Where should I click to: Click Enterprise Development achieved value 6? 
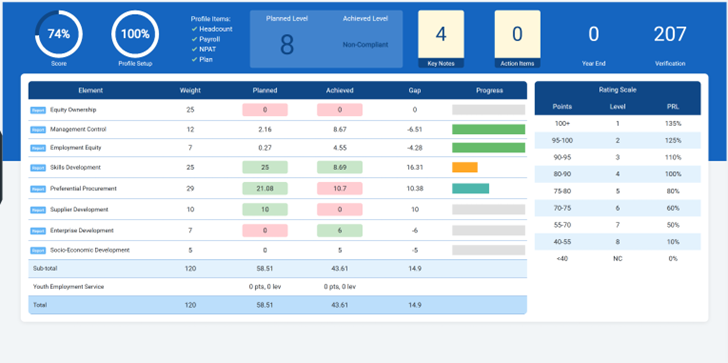340,231
